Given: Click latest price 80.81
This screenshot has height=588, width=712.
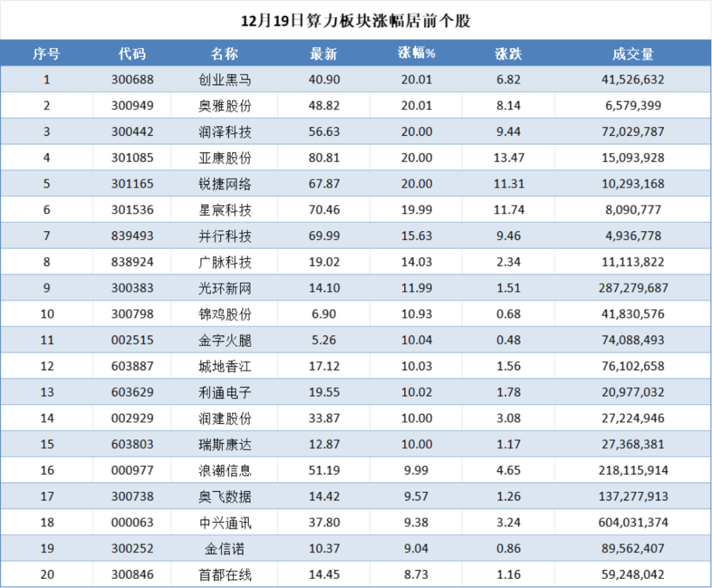Looking at the screenshot, I should tap(324, 158).
